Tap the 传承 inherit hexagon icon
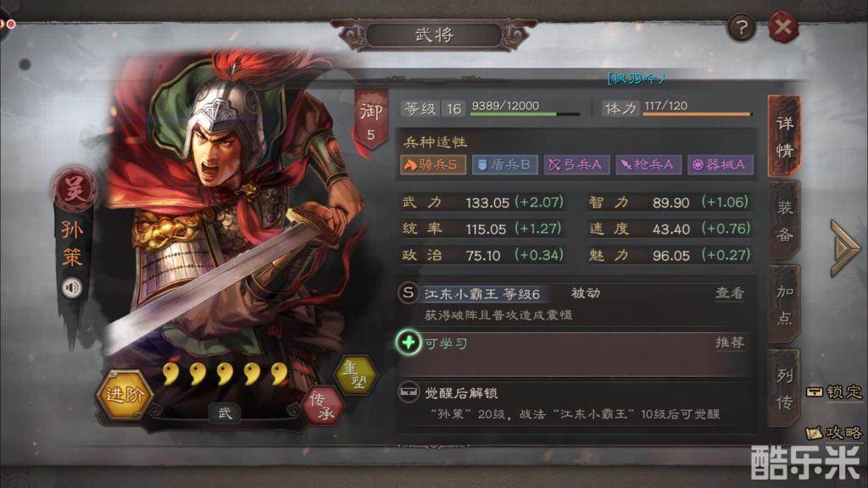 pyautogui.click(x=323, y=405)
